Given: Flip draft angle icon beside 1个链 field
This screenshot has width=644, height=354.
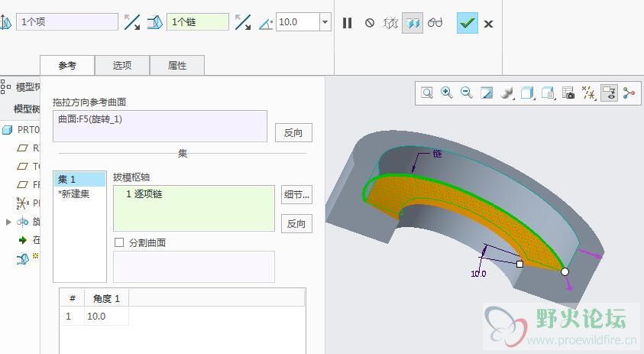Looking at the screenshot, I should click(x=243, y=22).
